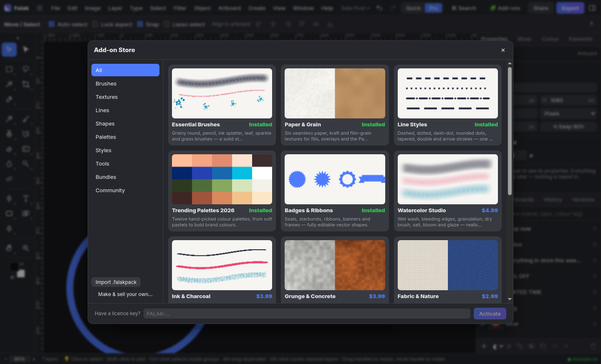Switch to Quick mode

click(413, 8)
